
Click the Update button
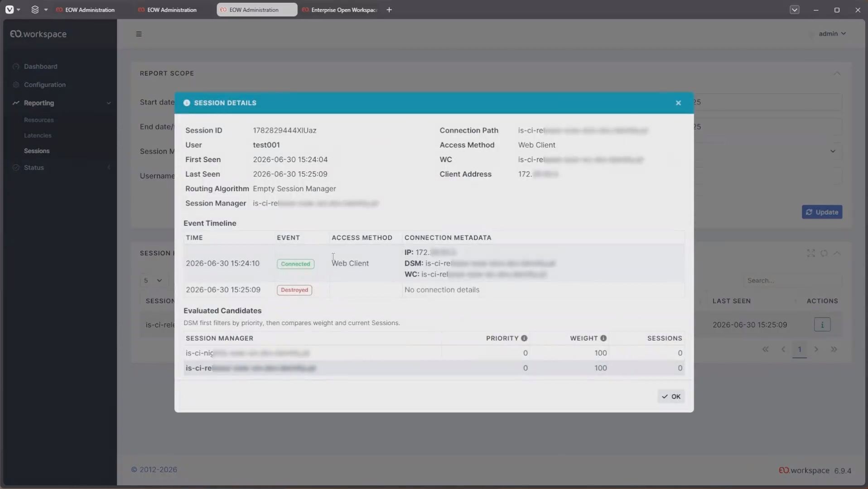(822, 212)
